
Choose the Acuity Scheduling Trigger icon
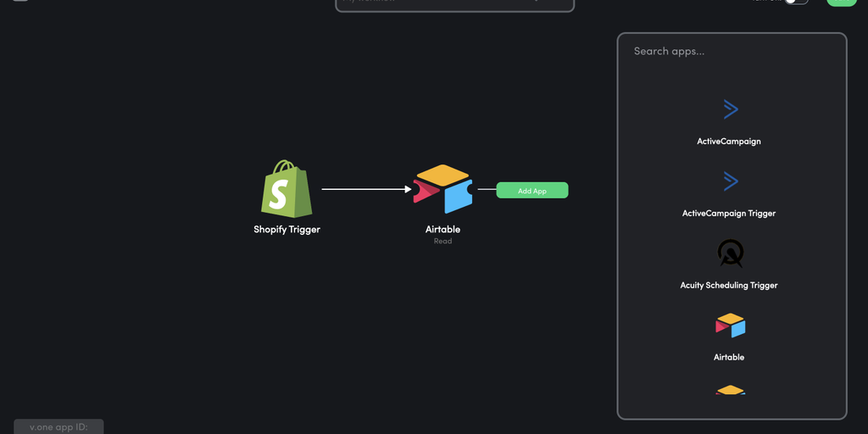coord(730,253)
